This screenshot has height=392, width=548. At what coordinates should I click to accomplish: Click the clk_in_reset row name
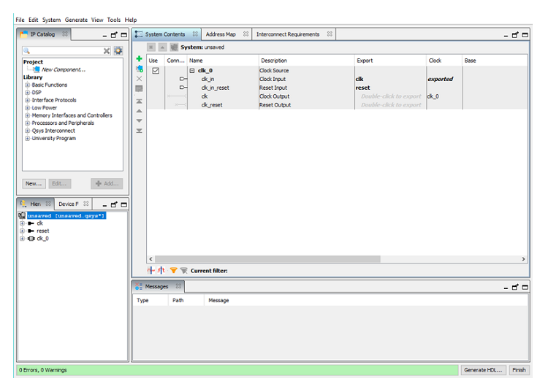click(216, 88)
